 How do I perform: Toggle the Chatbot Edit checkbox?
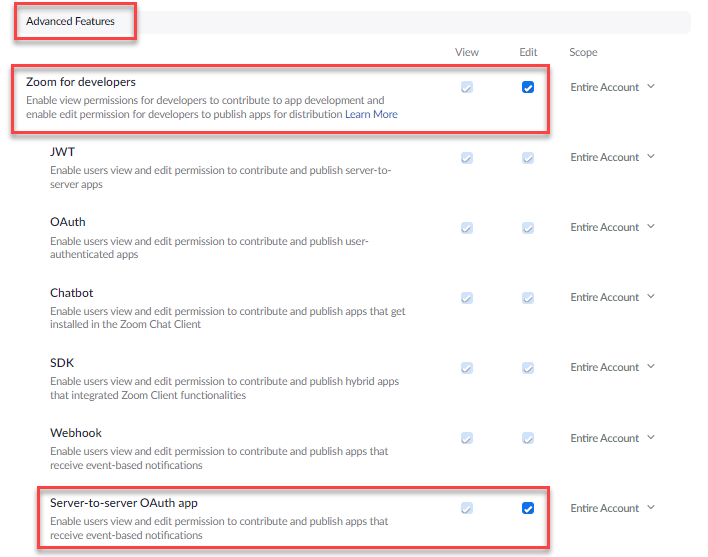pyautogui.click(x=527, y=297)
